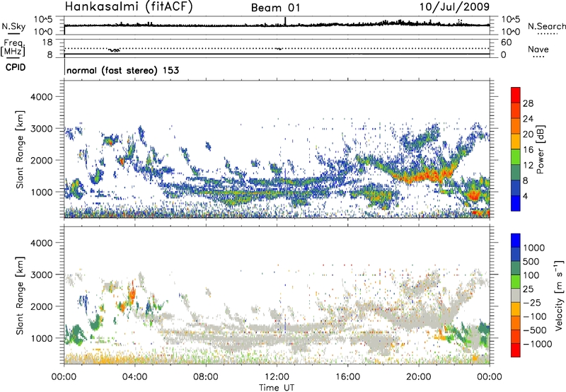
Task: Select the Beam 01 label
Action: point(275,8)
